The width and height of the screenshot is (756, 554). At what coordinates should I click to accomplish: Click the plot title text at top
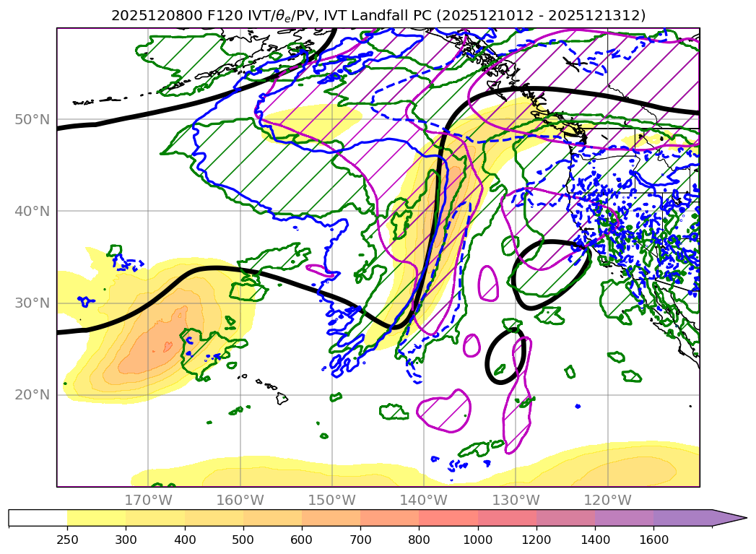(x=378, y=15)
